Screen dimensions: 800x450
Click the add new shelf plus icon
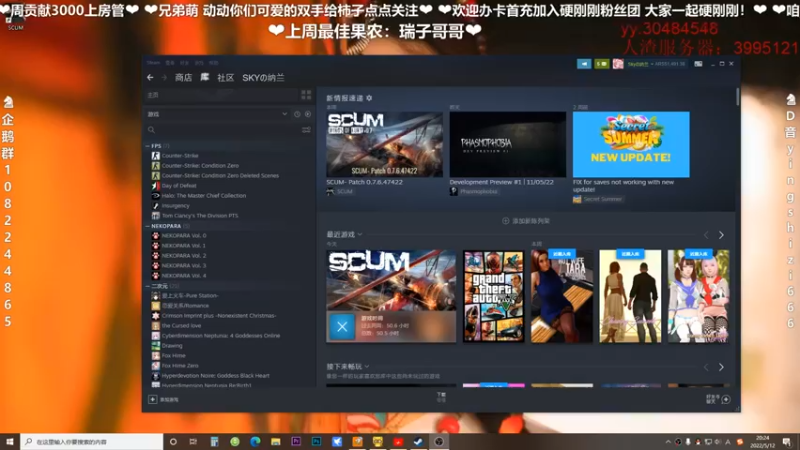[x=505, y=221]
